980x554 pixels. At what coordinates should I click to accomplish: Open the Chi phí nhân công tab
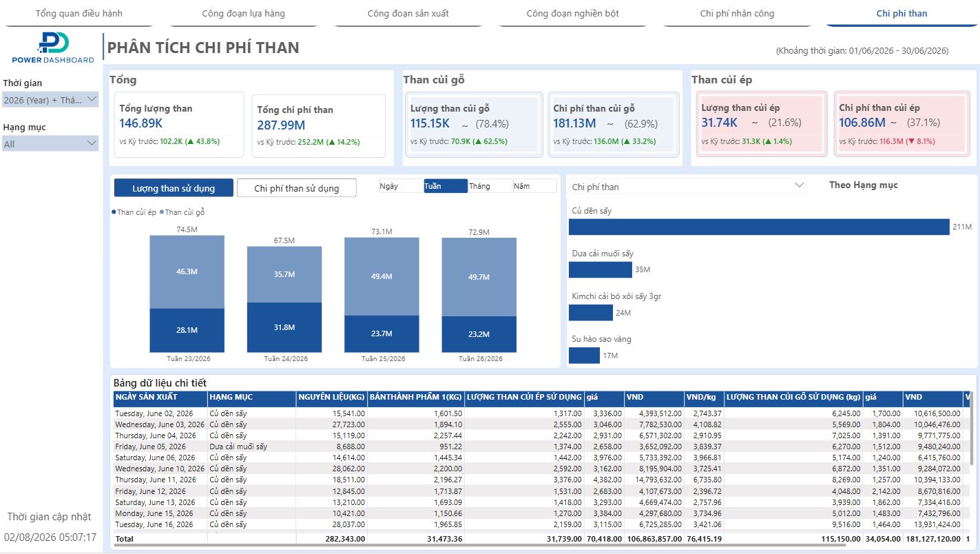737,14
